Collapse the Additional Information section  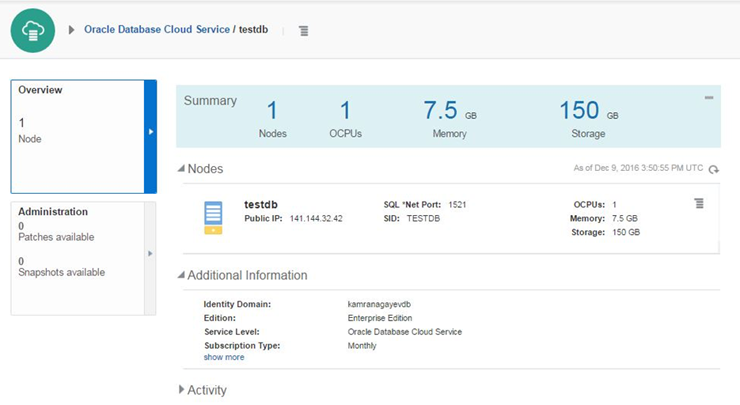pos(181,275)
